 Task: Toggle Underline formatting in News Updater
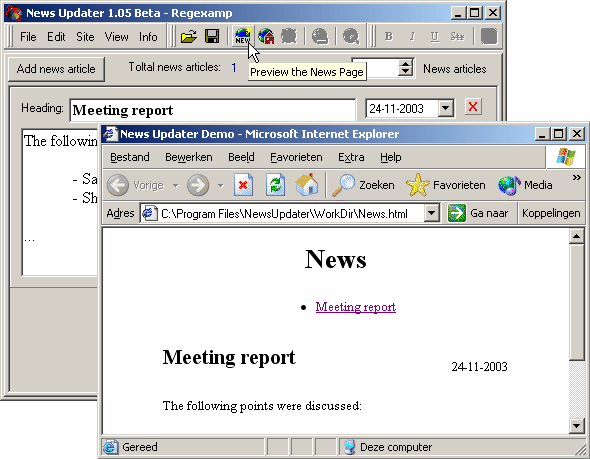click(435, 36)
